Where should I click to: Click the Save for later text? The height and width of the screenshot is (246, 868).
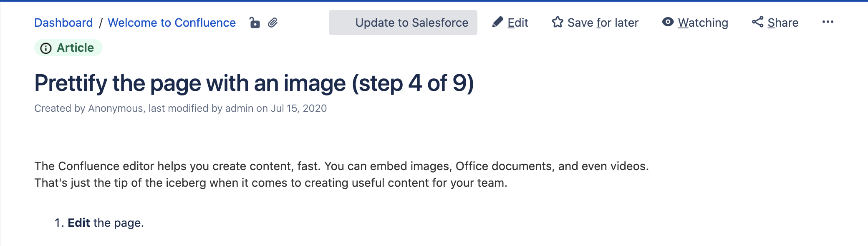(603, 23)
